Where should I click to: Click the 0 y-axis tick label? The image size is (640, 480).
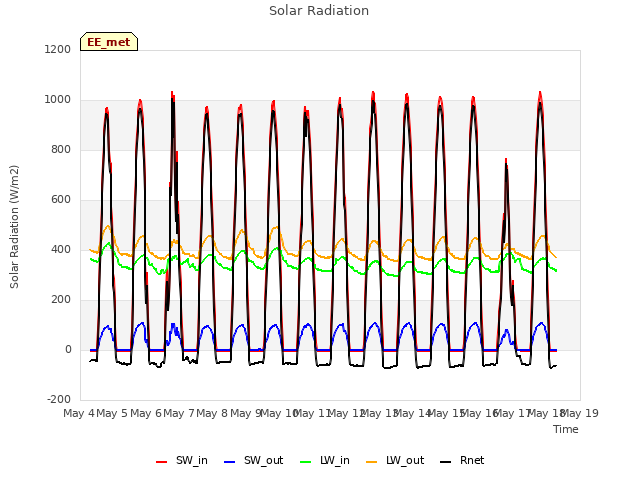68,349
